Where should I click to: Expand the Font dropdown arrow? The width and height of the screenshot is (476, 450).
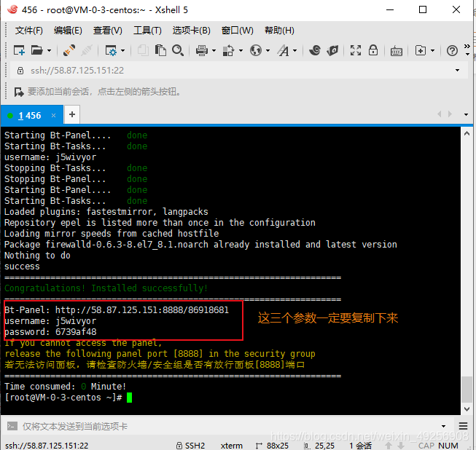[x=294, y=51]
